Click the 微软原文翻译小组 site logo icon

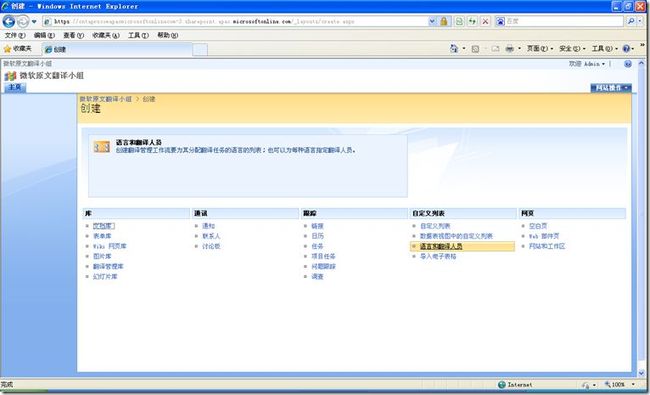10,76
